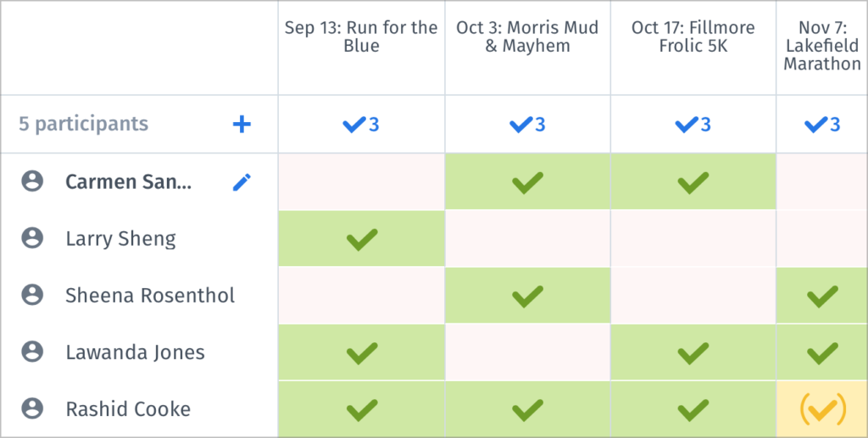Click Sheena Rosenthol's avatar icon
The width and height of the screenshot is (868, 438).
(32, 296)
